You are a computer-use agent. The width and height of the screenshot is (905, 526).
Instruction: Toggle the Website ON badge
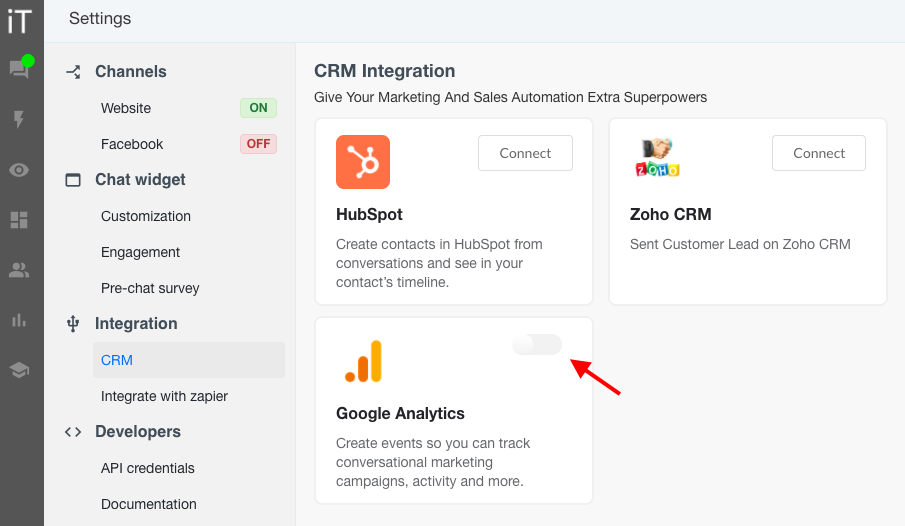[x=259, y=108]
